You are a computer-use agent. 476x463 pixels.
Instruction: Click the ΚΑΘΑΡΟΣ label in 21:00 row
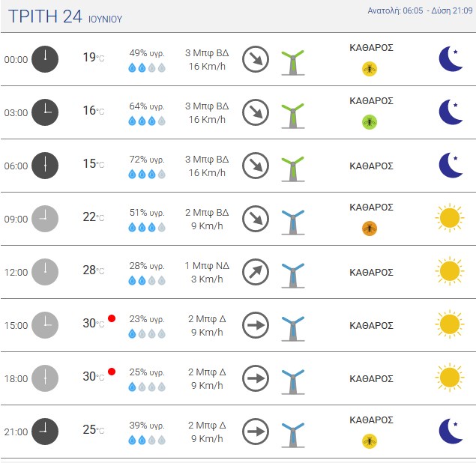click(371, 420)
